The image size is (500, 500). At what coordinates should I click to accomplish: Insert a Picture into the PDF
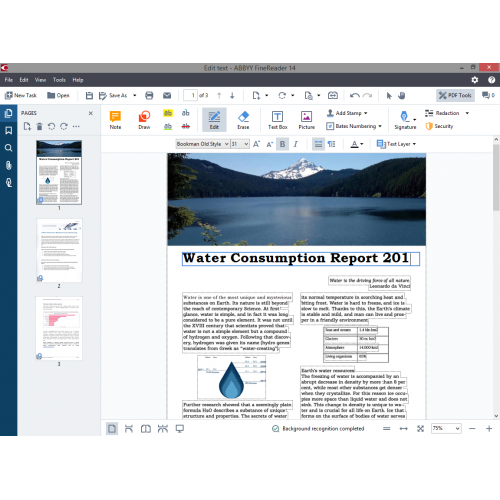tap(306, 120)
